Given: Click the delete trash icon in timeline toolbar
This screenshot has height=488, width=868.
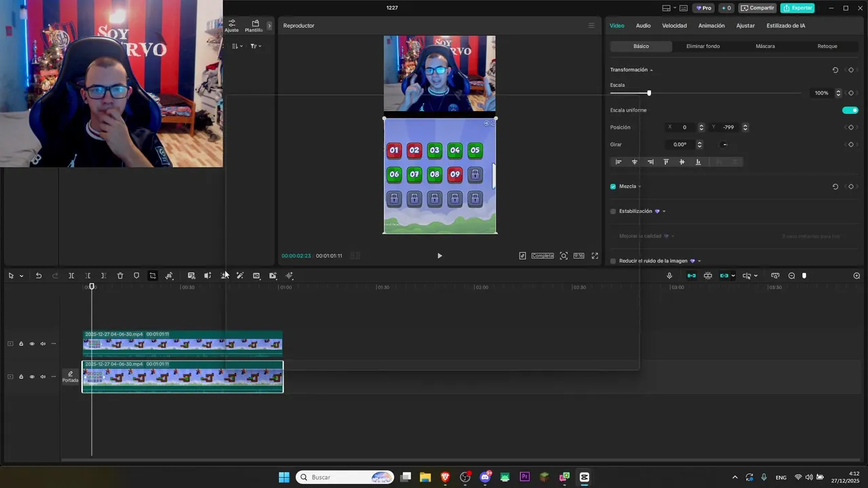Looking at the screenshot, I should (120, 276).
